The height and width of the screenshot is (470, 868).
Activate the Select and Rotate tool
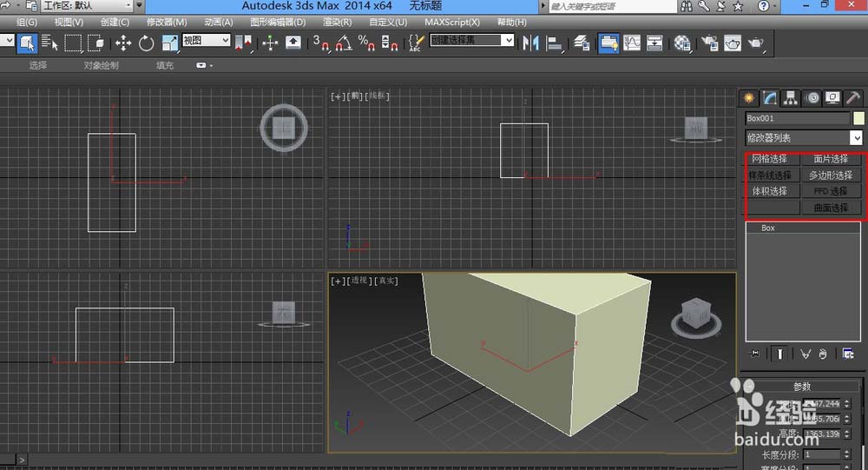point(146,43)
